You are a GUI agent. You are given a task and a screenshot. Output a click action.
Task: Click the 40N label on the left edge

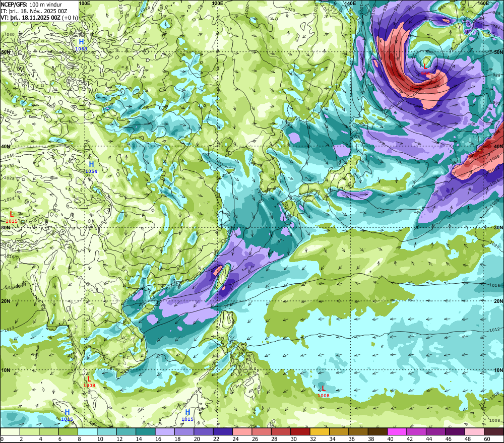pos(6,146)
